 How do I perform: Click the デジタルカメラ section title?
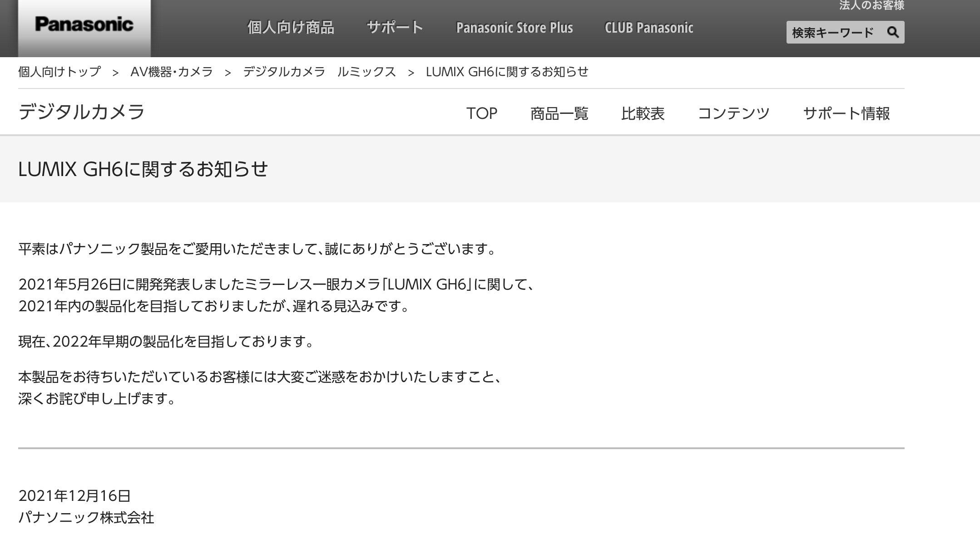[82, 112]
